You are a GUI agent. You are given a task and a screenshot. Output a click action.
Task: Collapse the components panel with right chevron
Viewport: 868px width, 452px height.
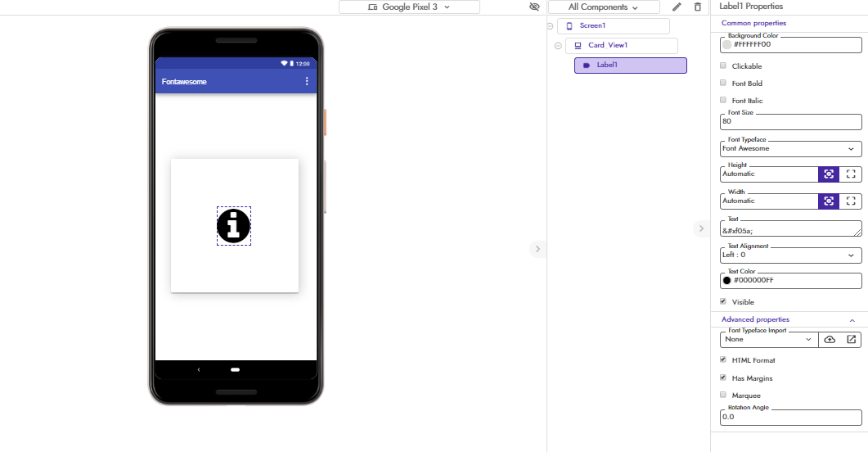click(537, 249)
